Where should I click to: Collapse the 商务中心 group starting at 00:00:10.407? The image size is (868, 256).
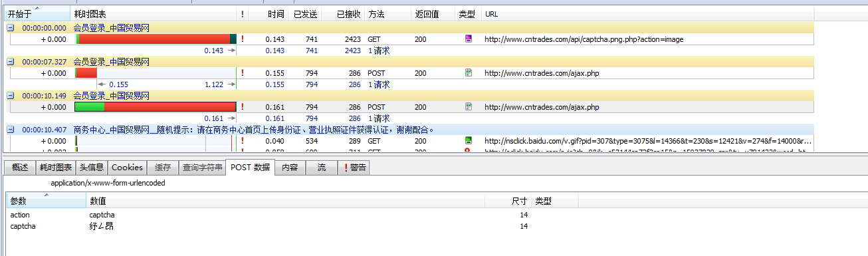point(11,130)
